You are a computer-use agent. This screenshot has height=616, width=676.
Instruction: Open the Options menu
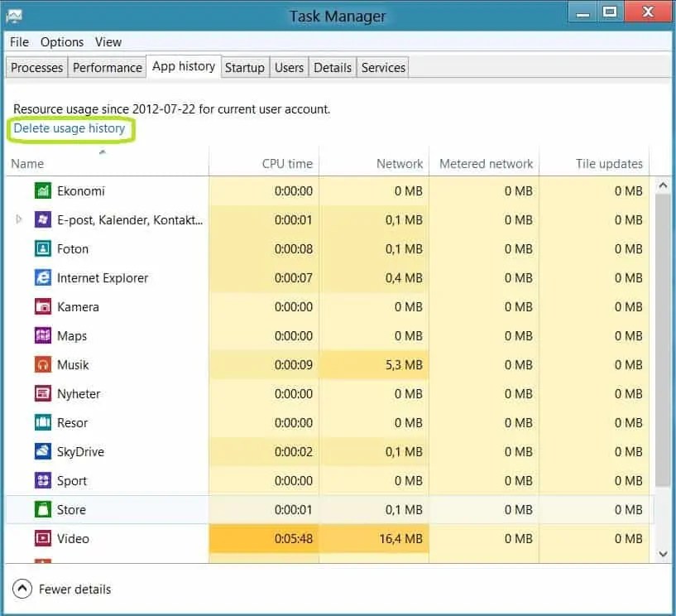[x=61, y=41]
